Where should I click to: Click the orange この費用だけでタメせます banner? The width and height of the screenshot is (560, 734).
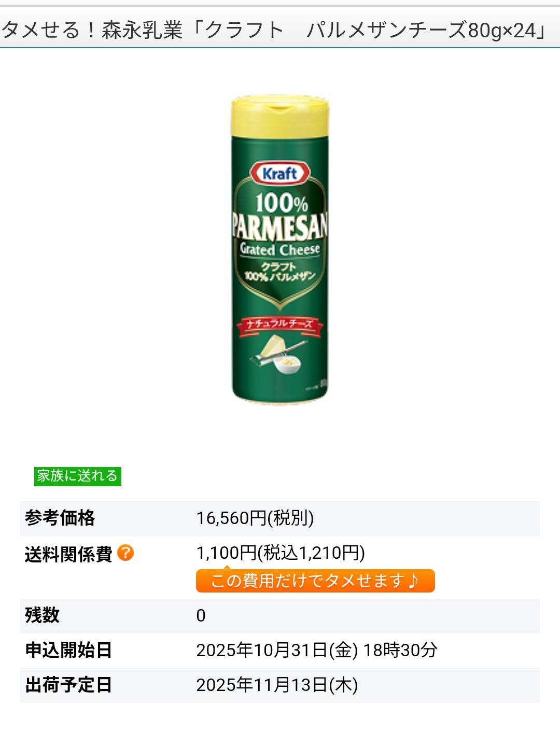click(x=315, y=581)
